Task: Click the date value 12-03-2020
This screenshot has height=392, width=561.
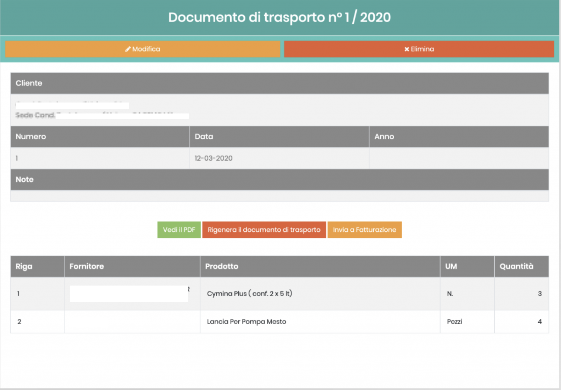Action: pyautogui.click(x=213, y=158)
